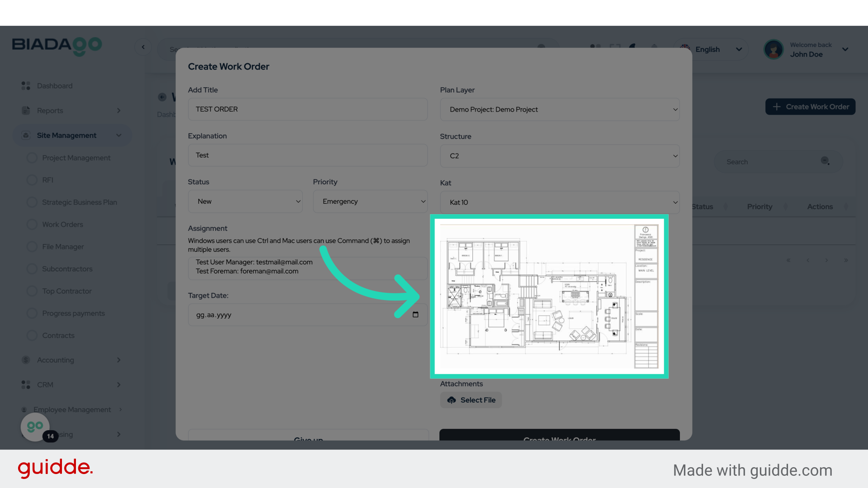Image resolution: width=868 pixels, height=488 pixels.
Task: Click the Create Work Order header button
Action: [x=810, y=107]
